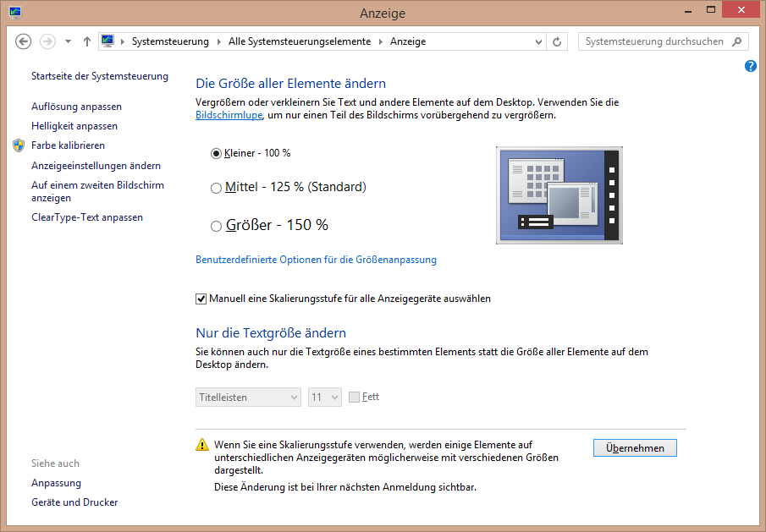Open the blue help question mark
The height and width of the screenshot is (532, 766).
[751, 66]
